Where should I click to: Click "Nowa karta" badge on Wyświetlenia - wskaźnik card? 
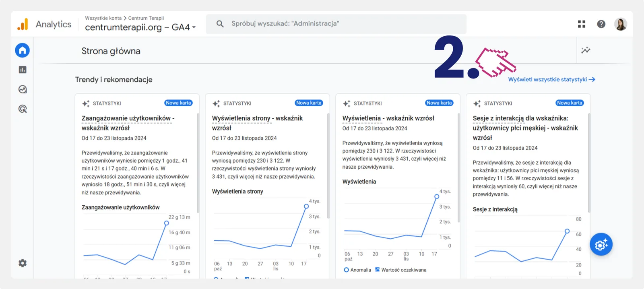coord(439,103)
